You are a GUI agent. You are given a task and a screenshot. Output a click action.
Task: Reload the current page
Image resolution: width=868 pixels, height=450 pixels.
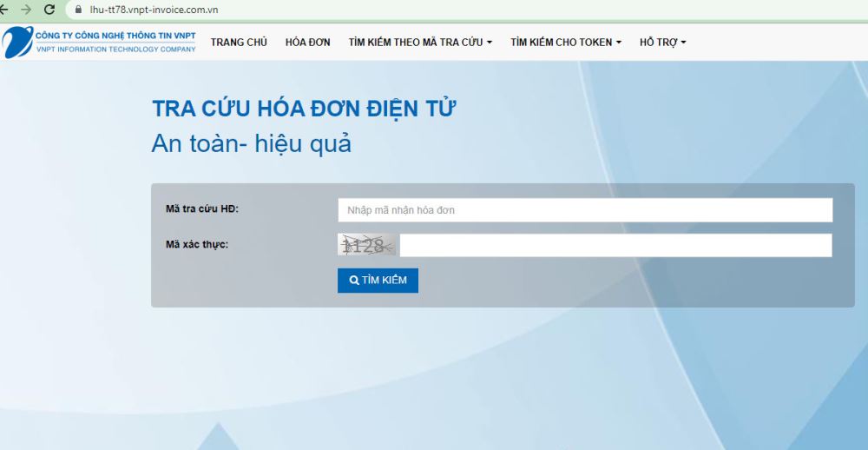49,10
